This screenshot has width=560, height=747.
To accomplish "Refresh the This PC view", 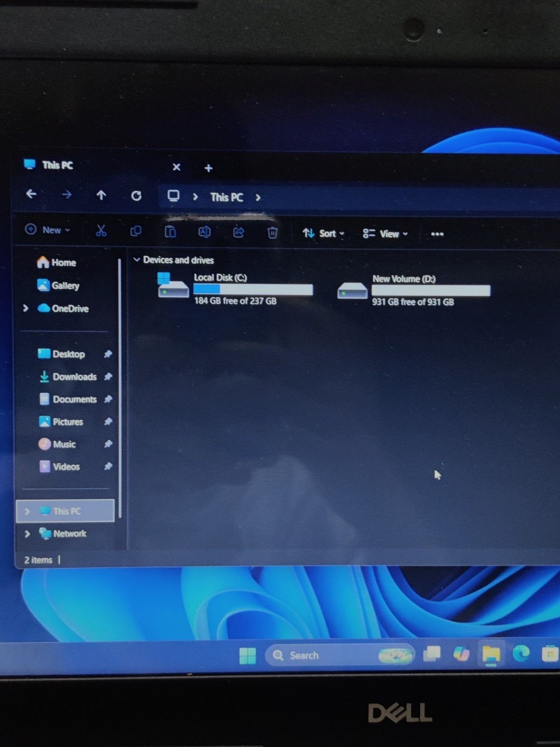I will coord(136,196).
